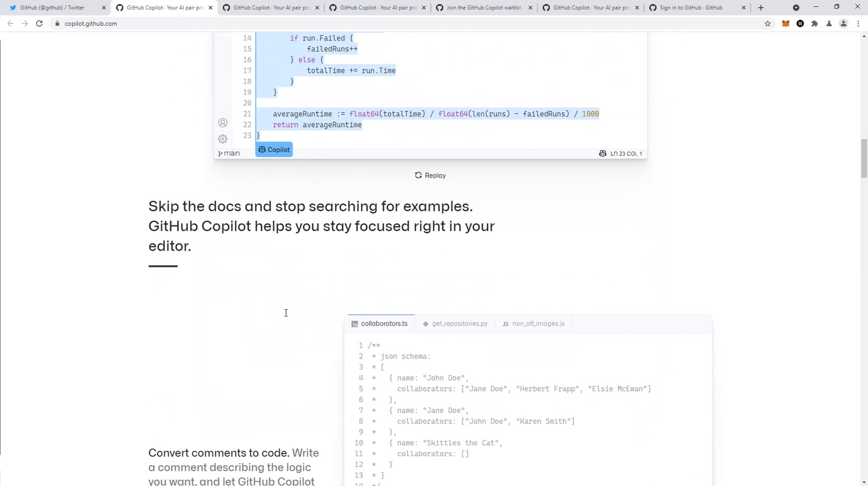Switch to get_repositories.py tab

455,324
